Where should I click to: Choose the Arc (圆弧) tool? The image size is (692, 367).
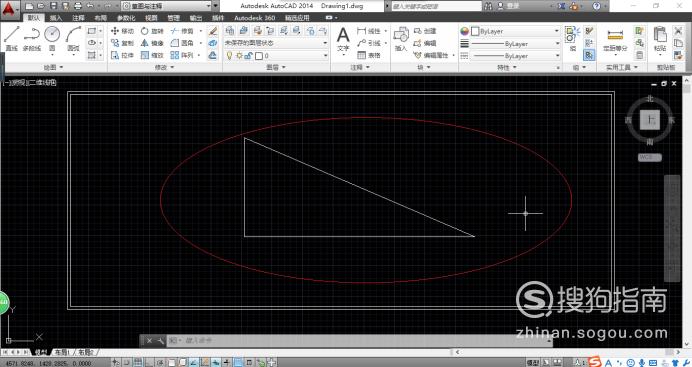tap(73, 38)
